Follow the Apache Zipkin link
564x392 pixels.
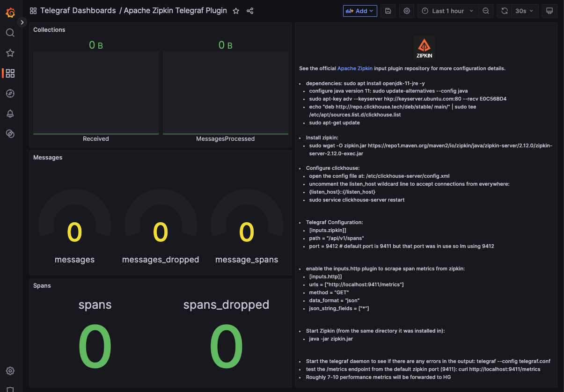click(355, 68)
